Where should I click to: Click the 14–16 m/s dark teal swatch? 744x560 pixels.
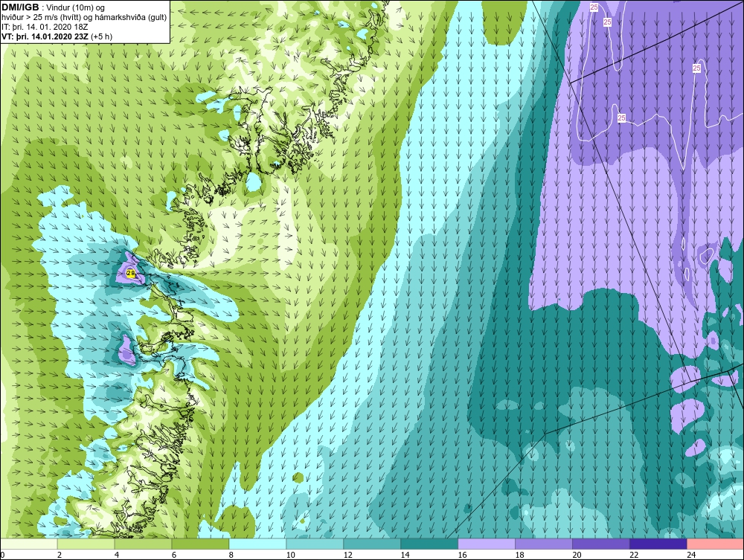pyautogui.click(x=429, y=544)
